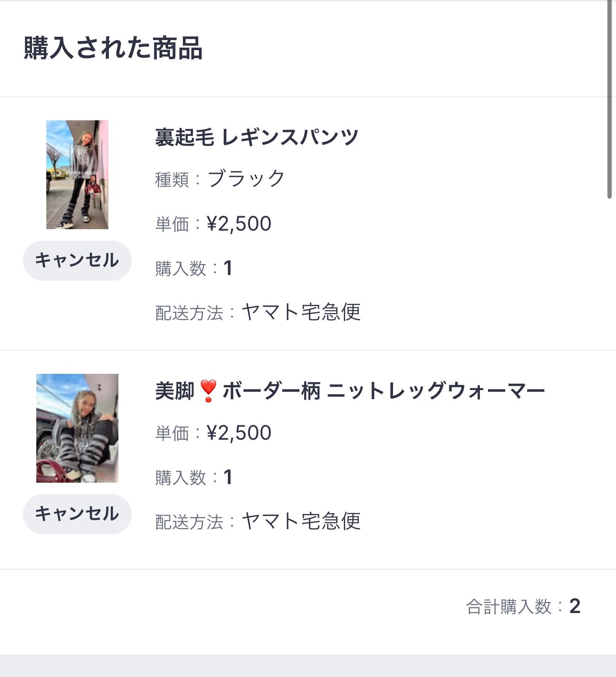The image size is (616, 677).
Task: Click the red exclamation mark emoji
Action: pos(208,391)
